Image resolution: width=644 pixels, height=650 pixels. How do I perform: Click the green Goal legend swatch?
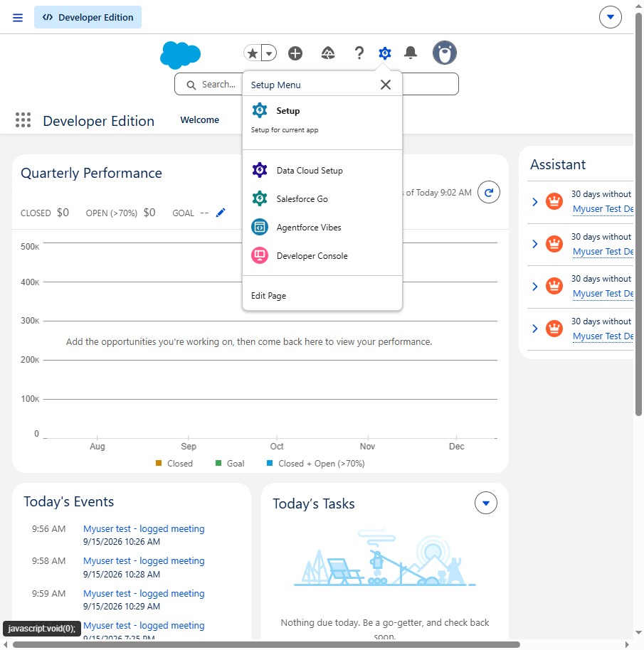point(218,463)
